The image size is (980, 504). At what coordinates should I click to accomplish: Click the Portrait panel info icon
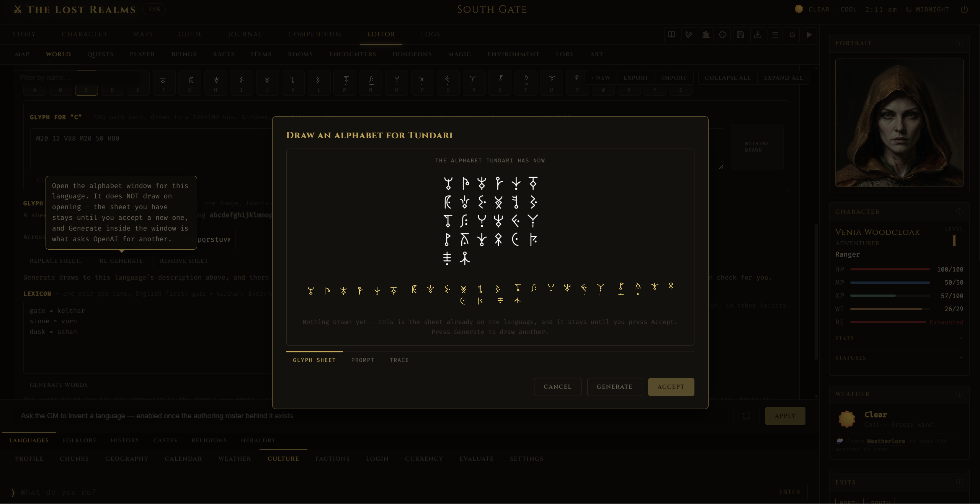[x=959, y=43]
